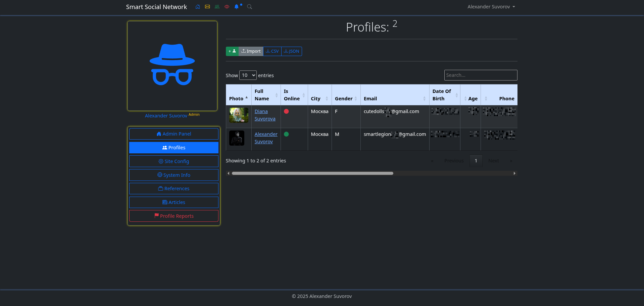The width and height of the screenshot is (644, 306).
Task: Click the Search input field
Action: pos(481,75)
